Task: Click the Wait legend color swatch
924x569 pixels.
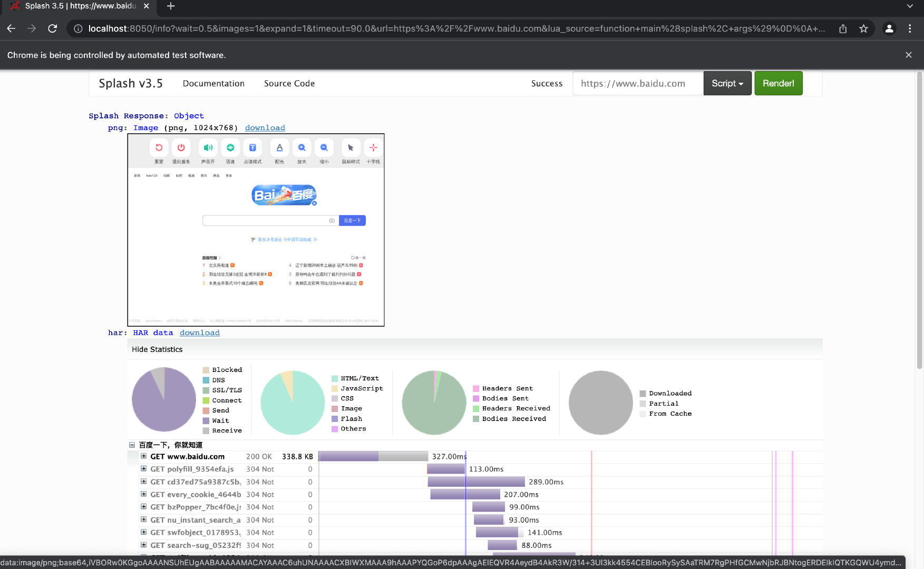Action: [x=206, y=420]
